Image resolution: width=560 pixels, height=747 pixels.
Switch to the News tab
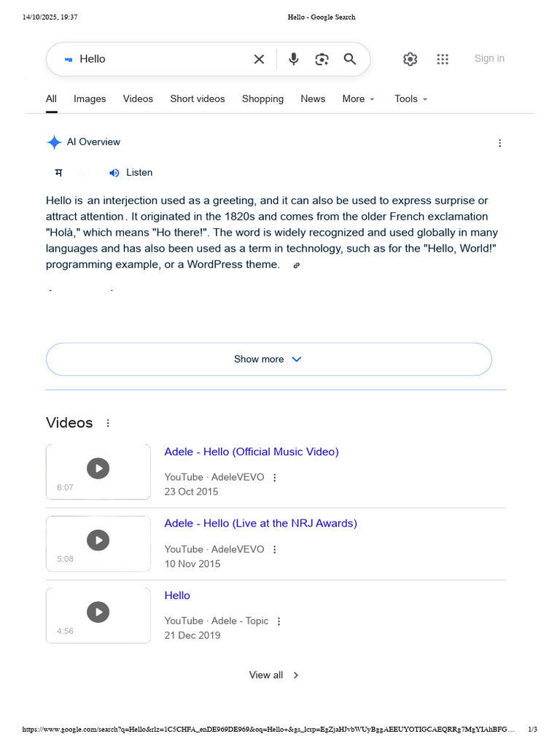[x=313, y=98]
